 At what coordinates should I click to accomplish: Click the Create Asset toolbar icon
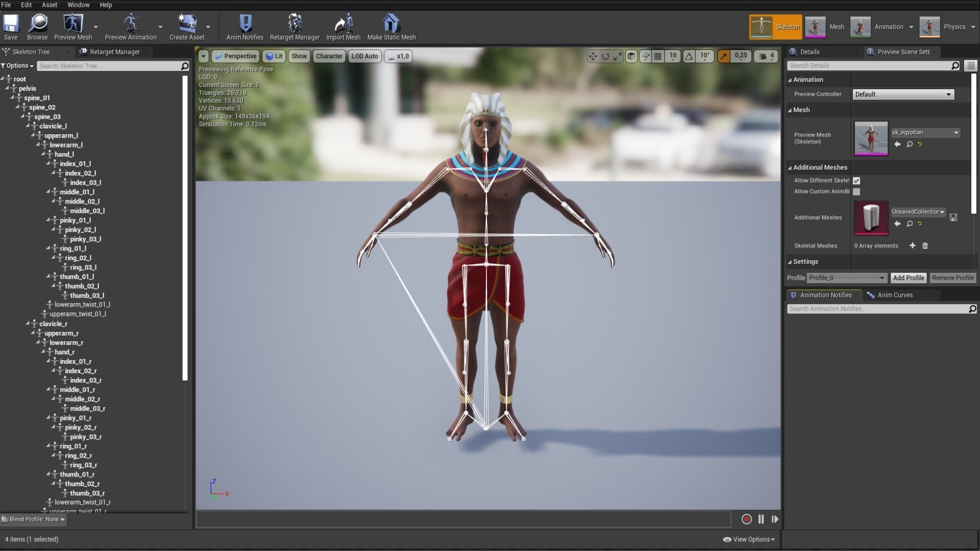coord(187,27)
